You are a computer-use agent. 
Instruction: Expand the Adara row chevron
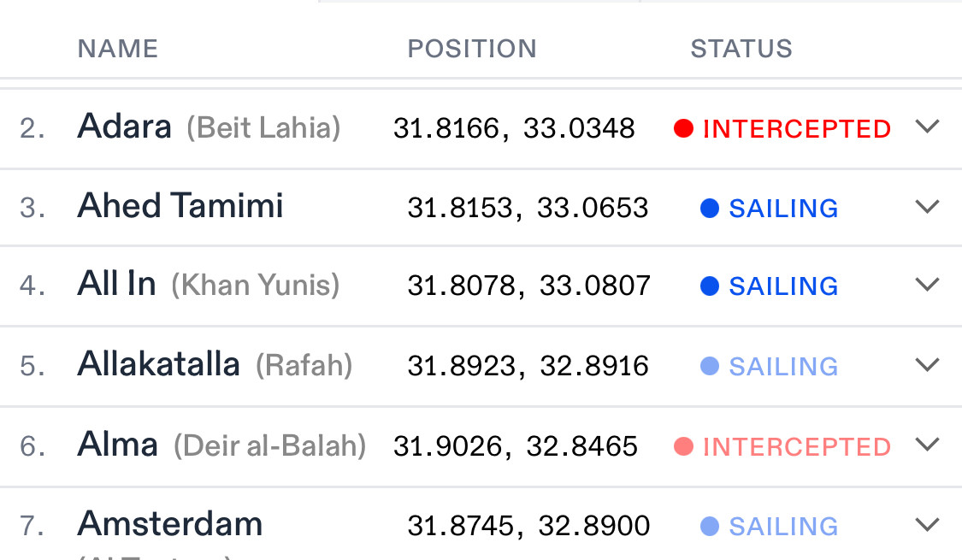pyautogui.click(x=927, y=127)
